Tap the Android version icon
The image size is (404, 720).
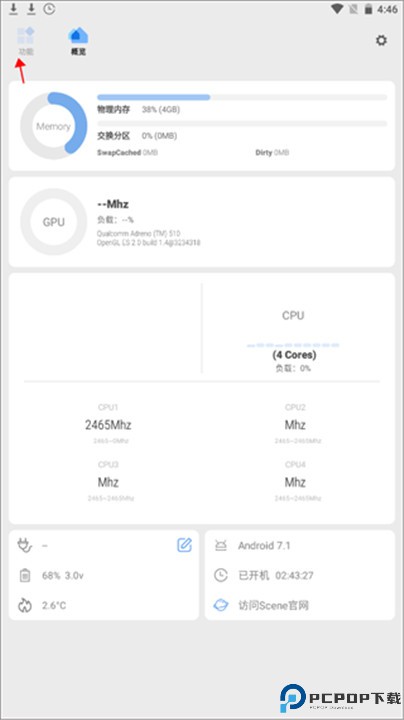(x=221, y=546)
